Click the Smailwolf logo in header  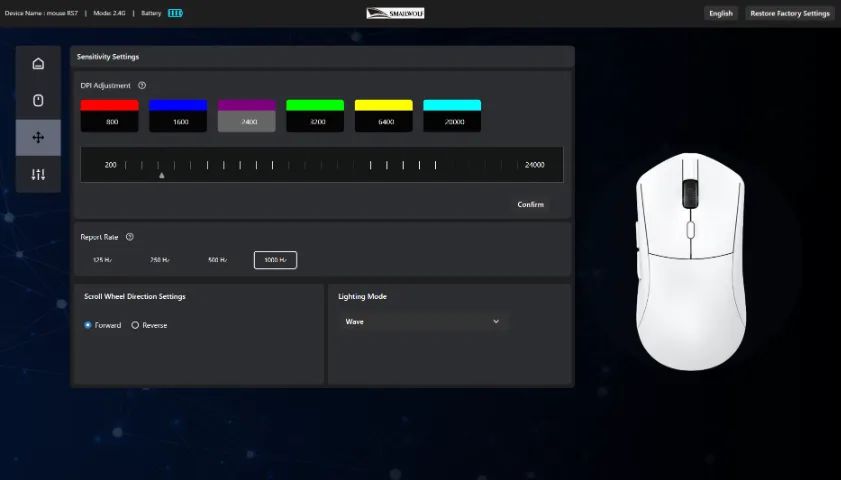[395, 13]
